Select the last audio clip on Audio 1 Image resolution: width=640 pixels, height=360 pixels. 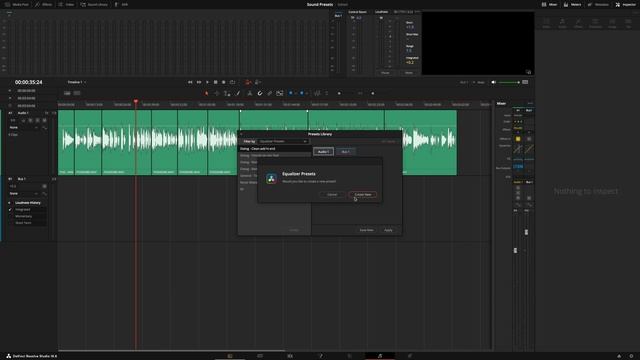click(x=421, y=142)
